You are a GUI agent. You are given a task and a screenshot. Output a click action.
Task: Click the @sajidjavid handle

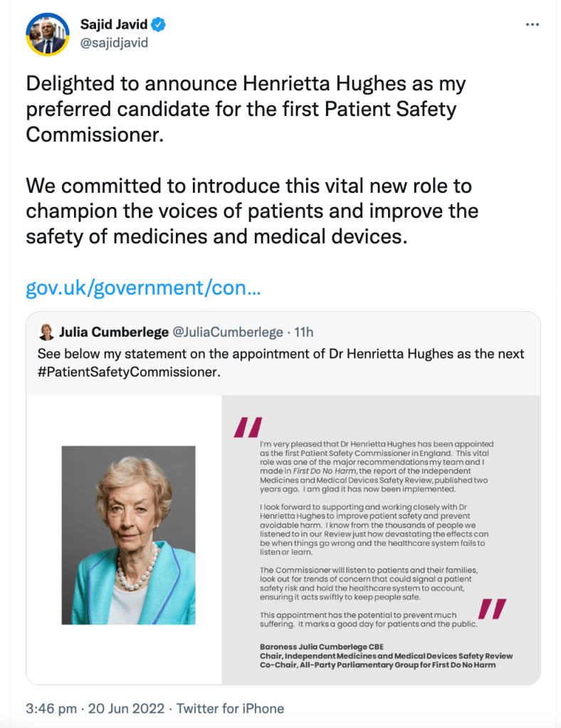[114, 43]
